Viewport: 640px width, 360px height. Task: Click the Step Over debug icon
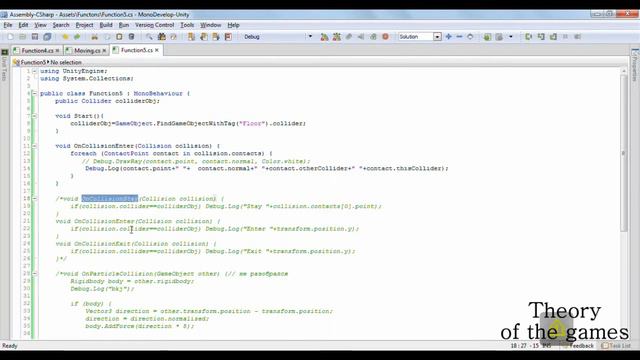point(529,37)
